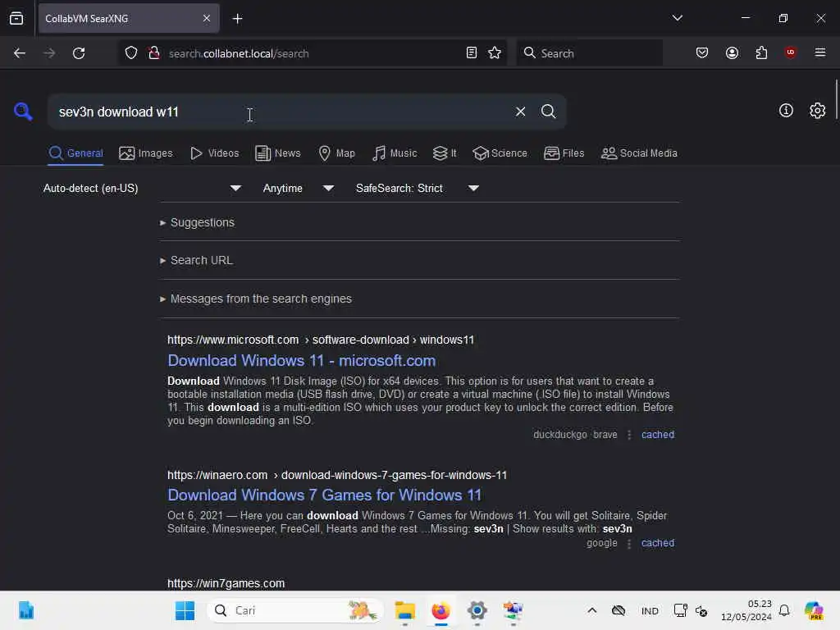This screenshot has width=840, height=630.
Task: Expand Messages from the search engines
Action: click(256, 299)
